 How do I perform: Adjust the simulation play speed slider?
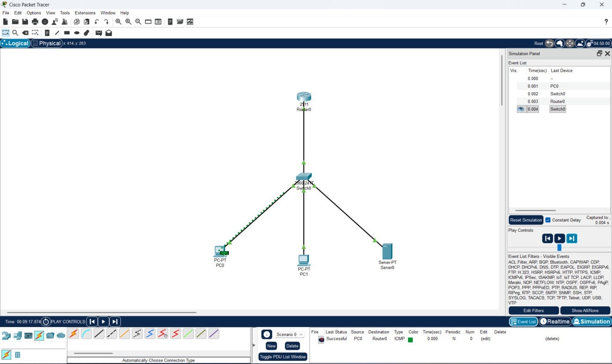(x=559, y=248)
